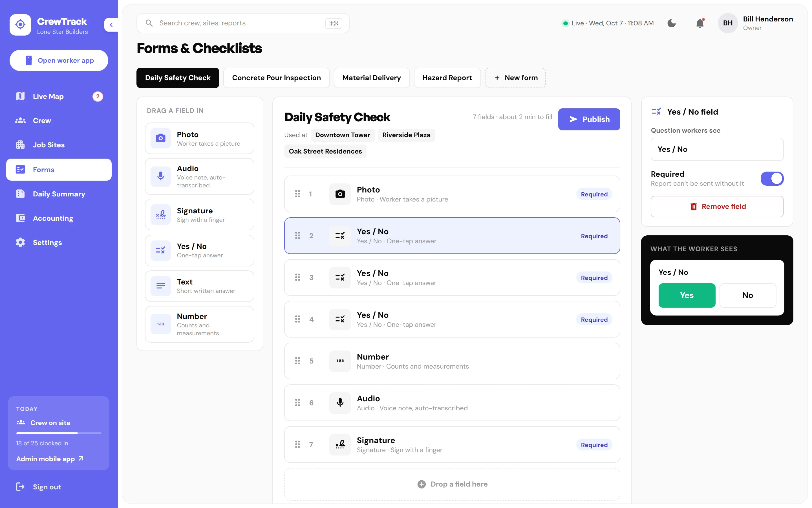This screenshot has width=812, height=508.
Task: Click the Drop a field here zone
Action: tap(452, 484)
